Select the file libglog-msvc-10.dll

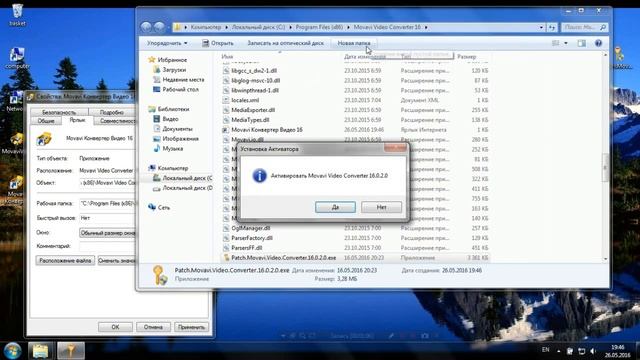[256, 80]
